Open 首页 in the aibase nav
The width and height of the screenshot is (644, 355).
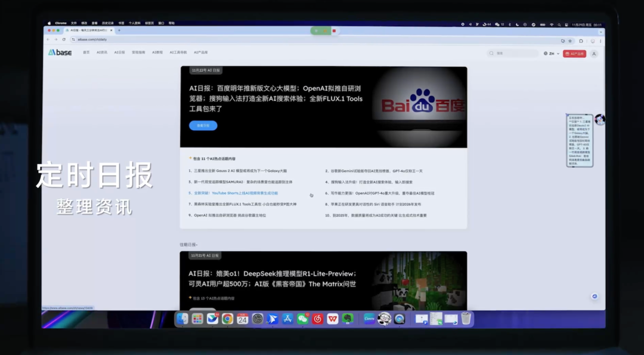point(86,53)
